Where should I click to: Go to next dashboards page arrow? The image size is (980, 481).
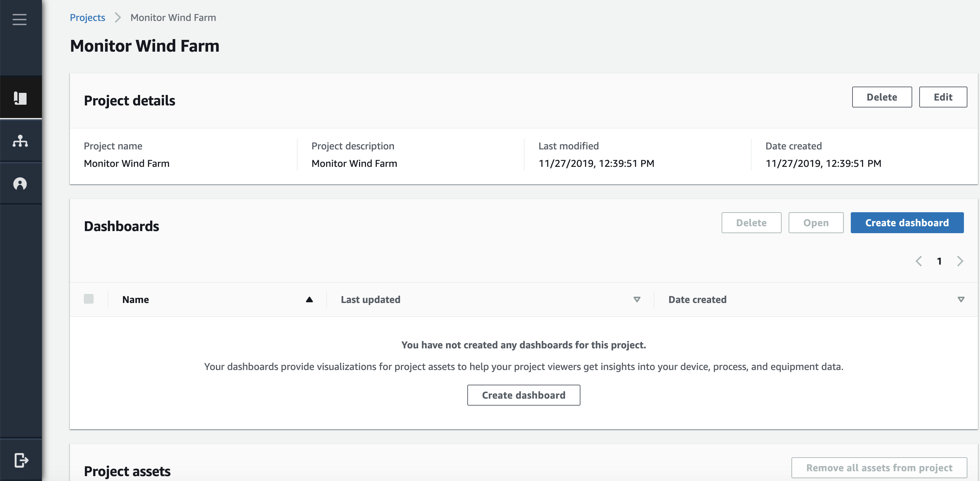pyautogui.click(x=960, y=261)
